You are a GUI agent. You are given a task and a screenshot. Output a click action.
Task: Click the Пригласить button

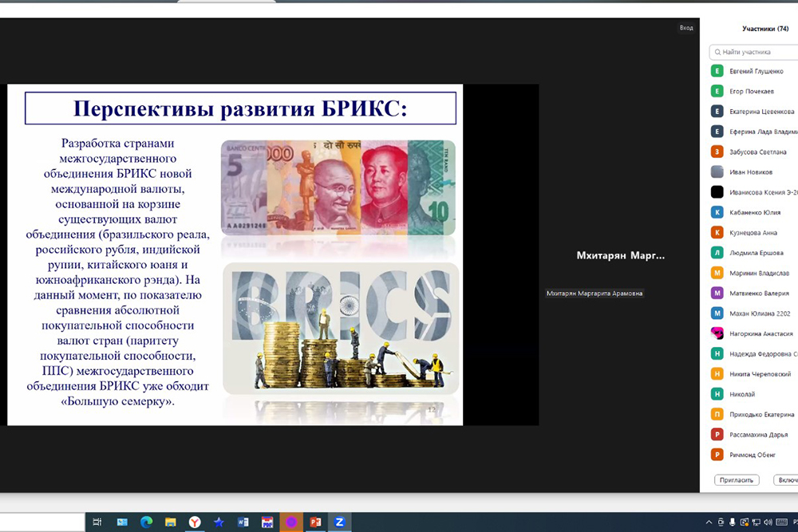(x=736, y=480)
